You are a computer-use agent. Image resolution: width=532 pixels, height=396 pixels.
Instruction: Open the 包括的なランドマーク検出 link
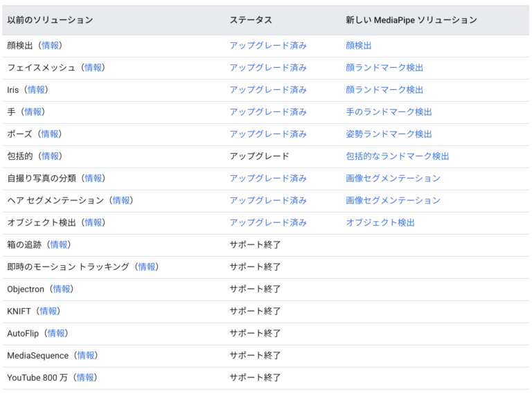click(x=398, y=156)
